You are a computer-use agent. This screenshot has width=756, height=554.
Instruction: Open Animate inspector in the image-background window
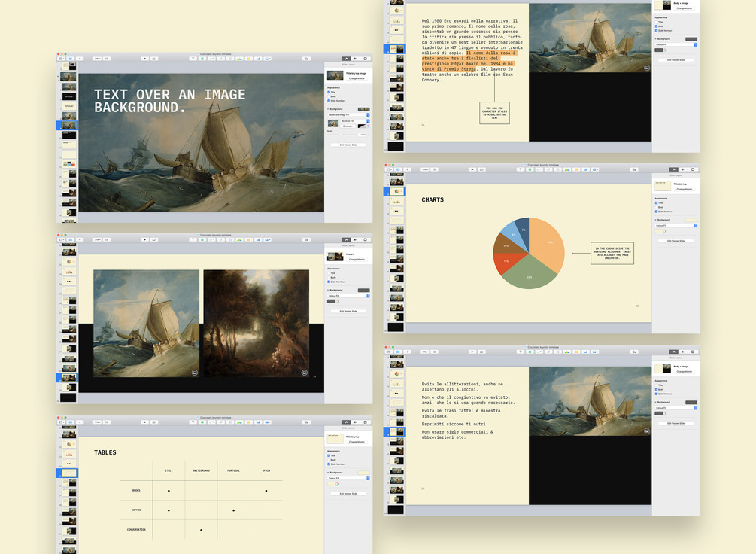[x=355, y=59]
